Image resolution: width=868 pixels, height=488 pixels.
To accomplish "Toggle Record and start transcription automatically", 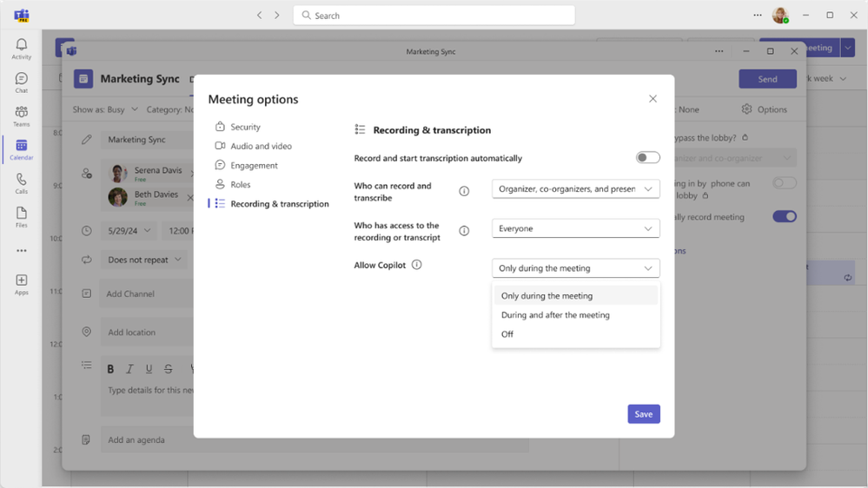I will click(647, 158).
